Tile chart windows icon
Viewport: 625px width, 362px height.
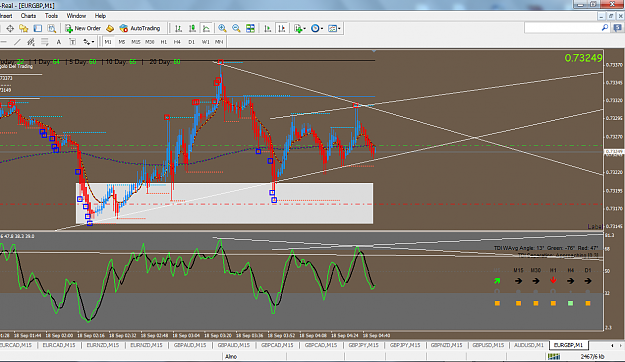(250, 28)
